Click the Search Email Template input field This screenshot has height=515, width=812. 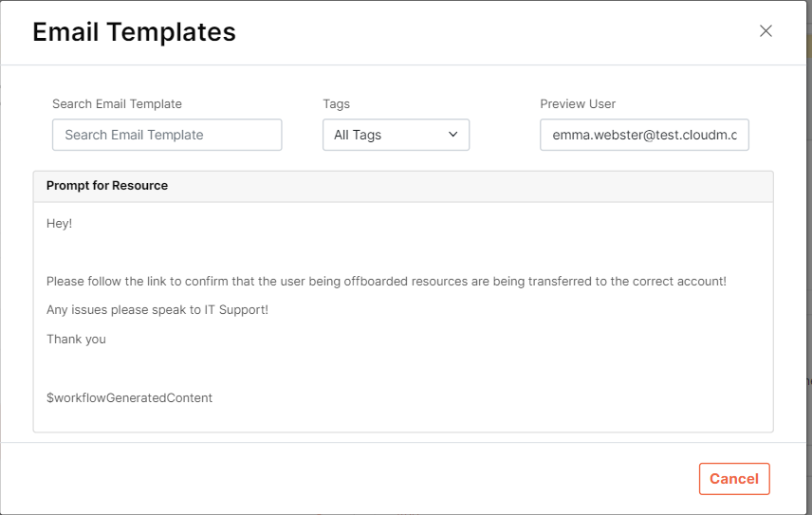point(167,135)
